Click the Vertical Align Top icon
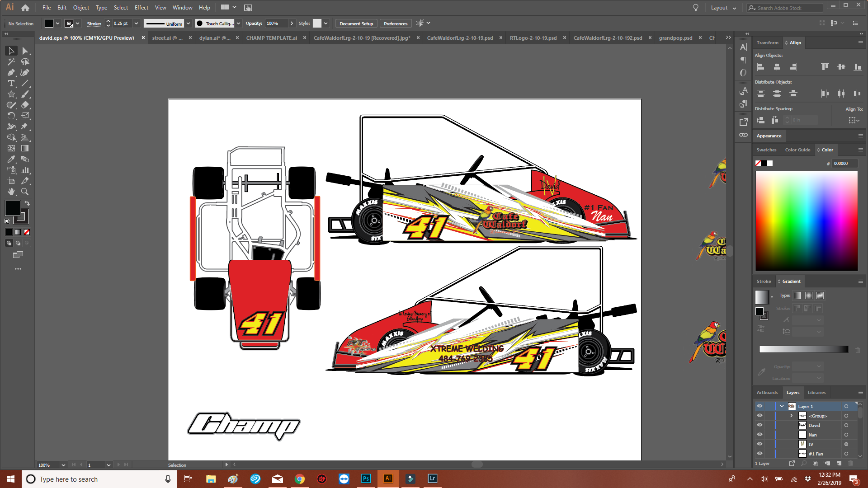868x488 pixels. point(825,67)
